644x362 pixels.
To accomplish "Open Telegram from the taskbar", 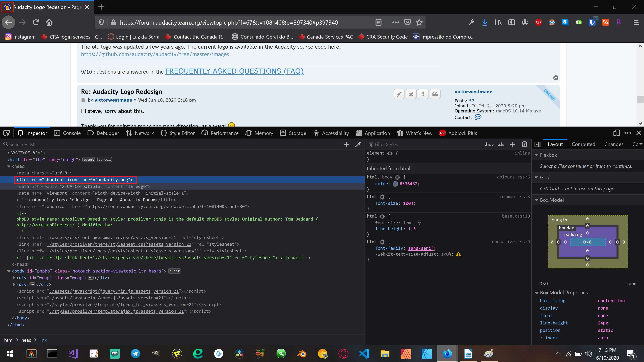I will click(x=135, y=354).
